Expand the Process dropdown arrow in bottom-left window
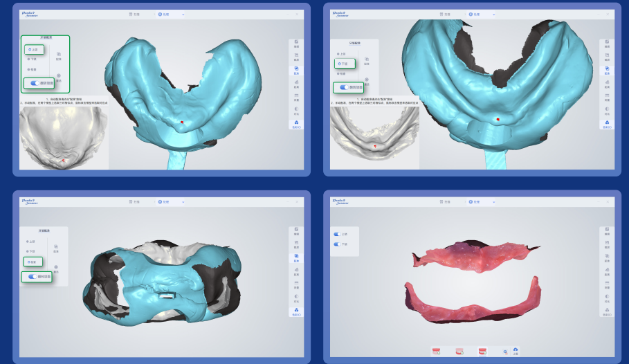The width and height of the screenshot is (629, 364). 183,202
